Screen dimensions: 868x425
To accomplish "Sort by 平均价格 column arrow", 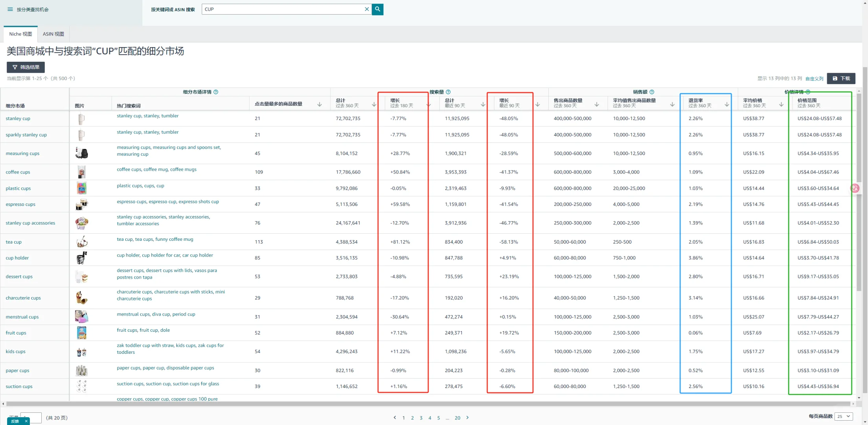I will 781,104.
